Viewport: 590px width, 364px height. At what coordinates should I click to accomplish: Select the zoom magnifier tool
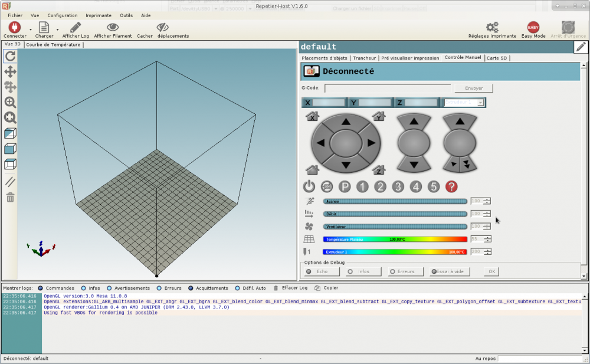click(x=10, y=103)
